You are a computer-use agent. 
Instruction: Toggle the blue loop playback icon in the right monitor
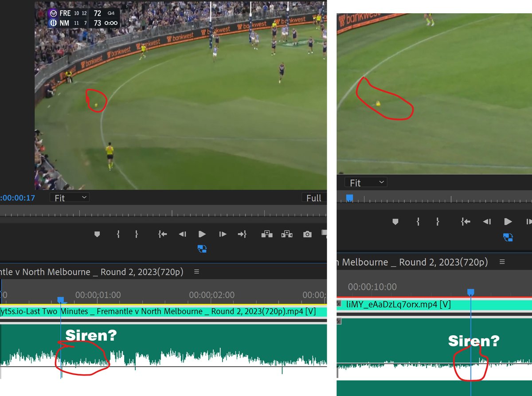(508, 237)
